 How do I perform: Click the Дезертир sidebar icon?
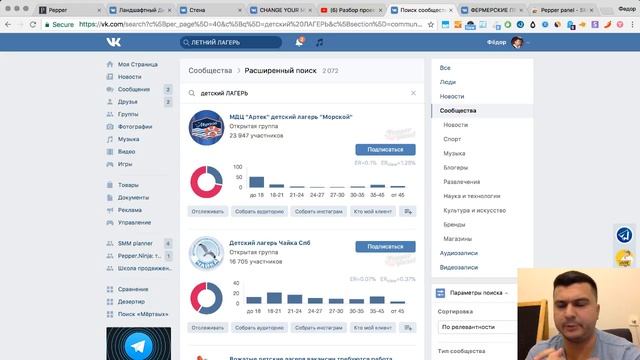110,302
